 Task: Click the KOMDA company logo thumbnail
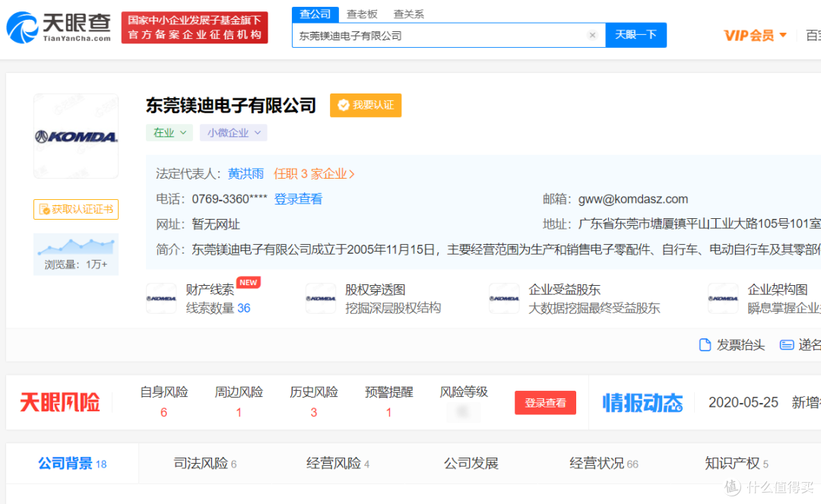point(76,136)
